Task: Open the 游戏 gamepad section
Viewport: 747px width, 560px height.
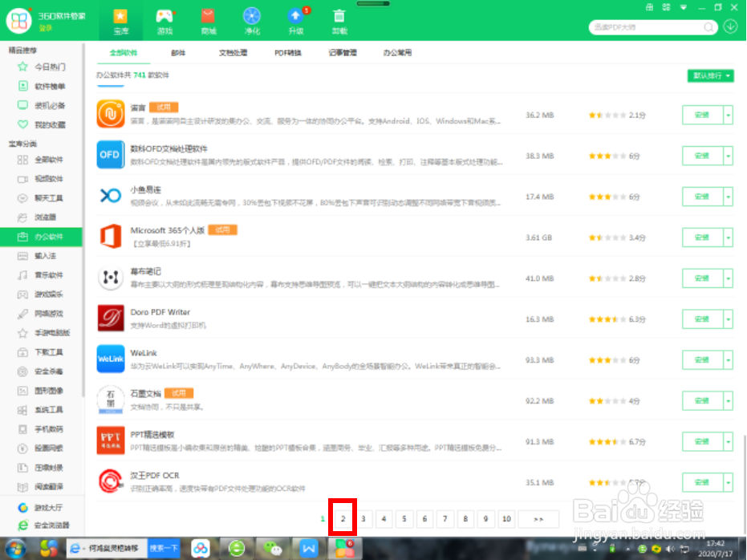Action: pos(164,22)
